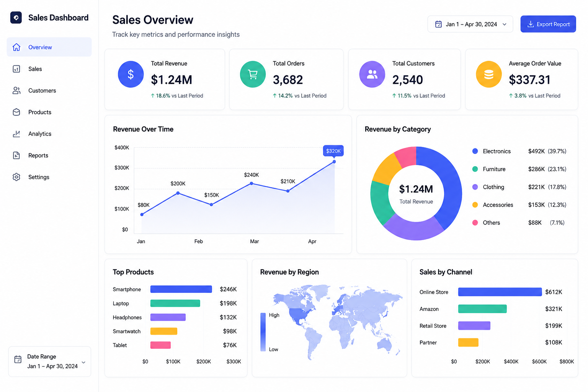Click the $246K Smartphone value

pos(228,289)
